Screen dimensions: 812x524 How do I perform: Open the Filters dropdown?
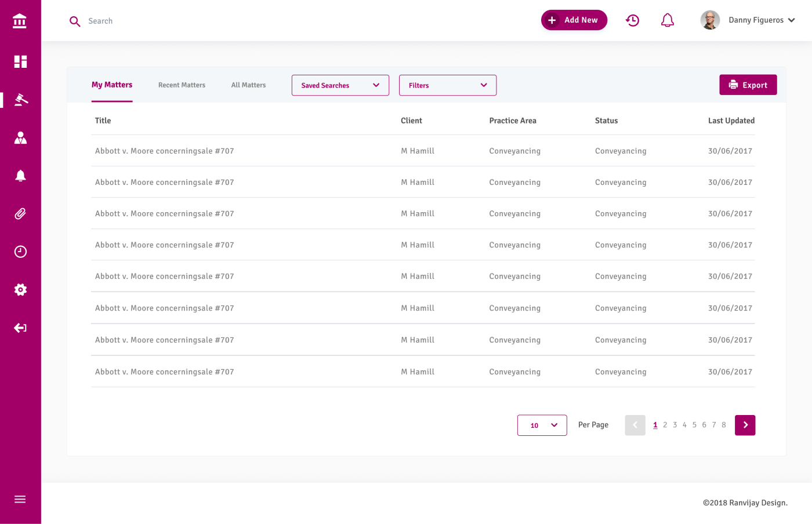(x=447, y=85)
